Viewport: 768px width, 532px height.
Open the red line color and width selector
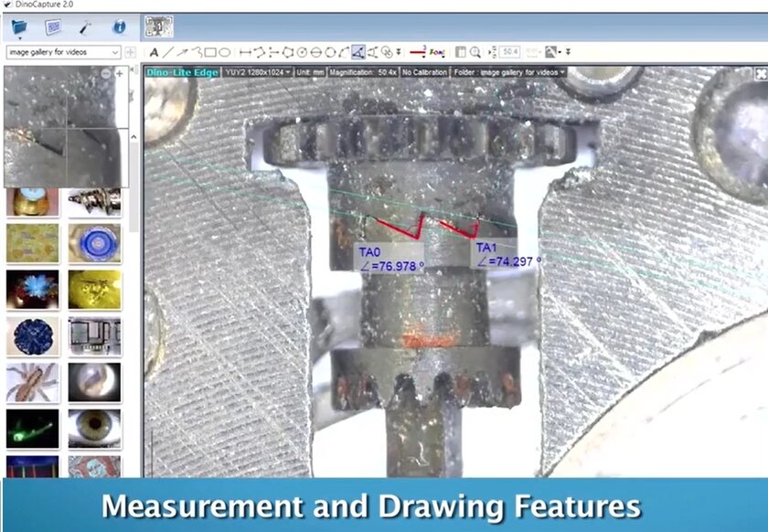coord(417,52)
